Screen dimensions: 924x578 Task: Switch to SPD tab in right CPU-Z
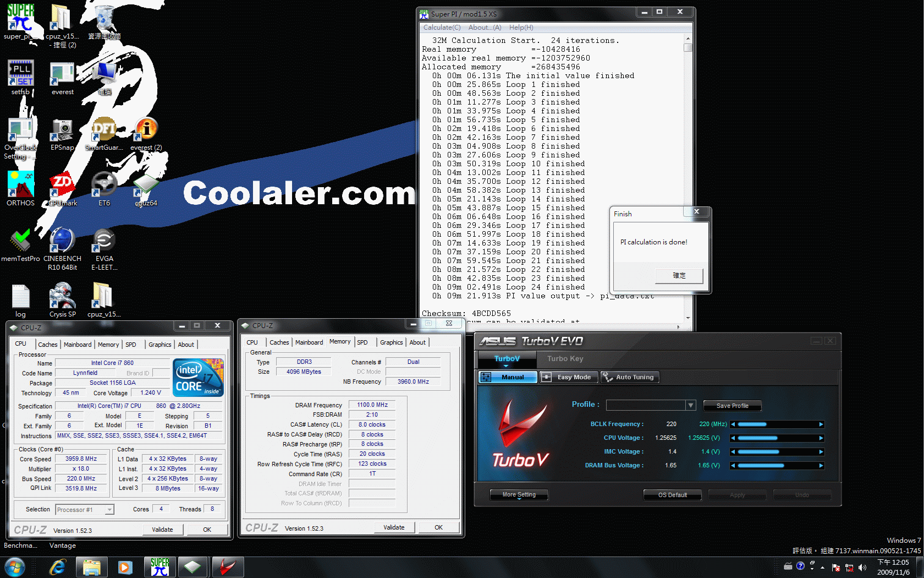[x=362, y=342]
